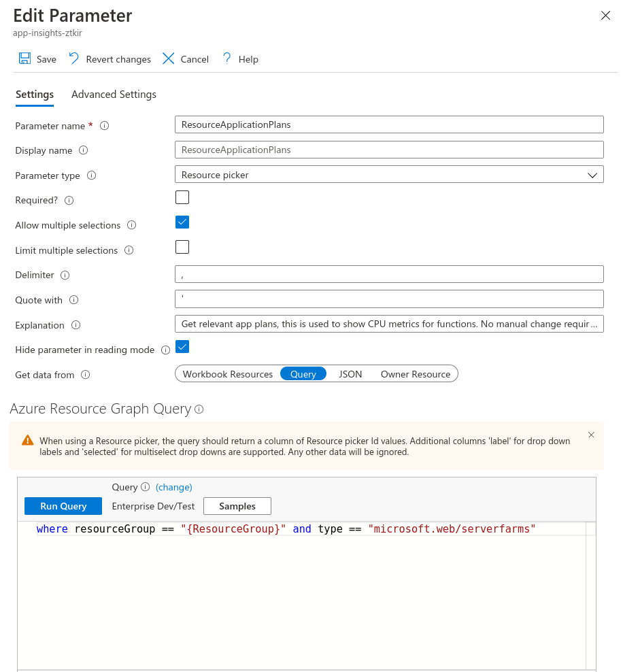Click the Cancel X icon in toolbar
The image size is (623, 672).
tap(169, 58)
